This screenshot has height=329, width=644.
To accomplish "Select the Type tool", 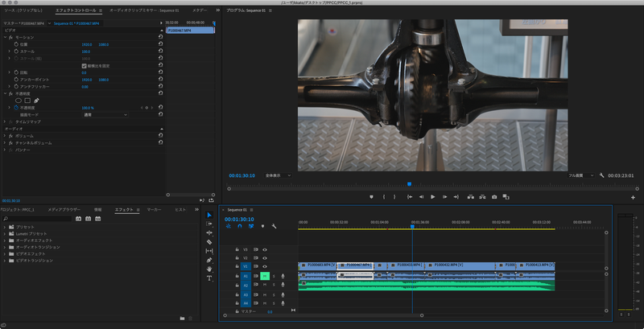I will [x=209, y=278].
